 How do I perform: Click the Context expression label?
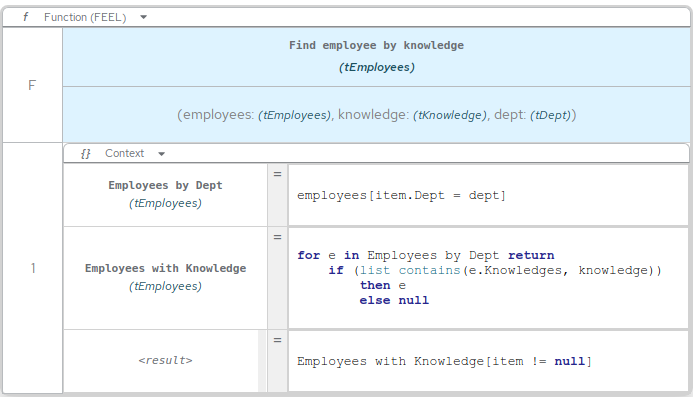[124, 153]
